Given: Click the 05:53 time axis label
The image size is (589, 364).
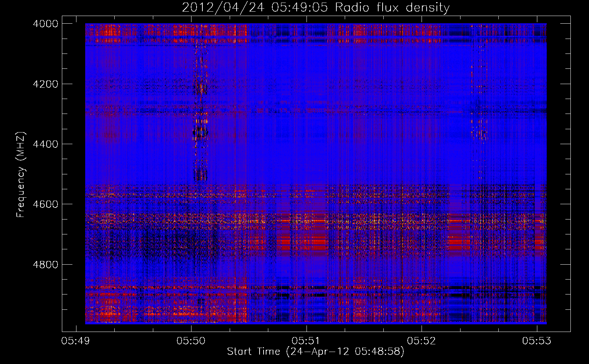Looking at the screenshot, I should [537, 341].
